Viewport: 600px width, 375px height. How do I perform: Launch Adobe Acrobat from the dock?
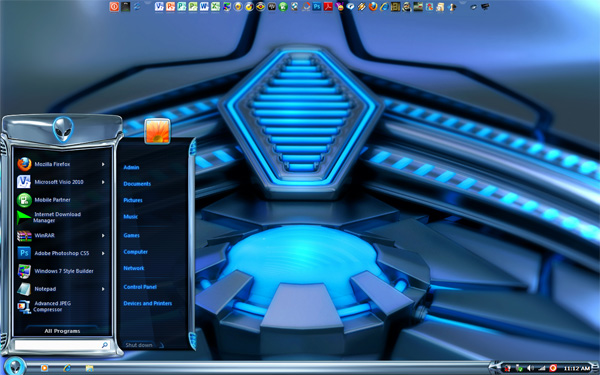click(x=328, y=7)
